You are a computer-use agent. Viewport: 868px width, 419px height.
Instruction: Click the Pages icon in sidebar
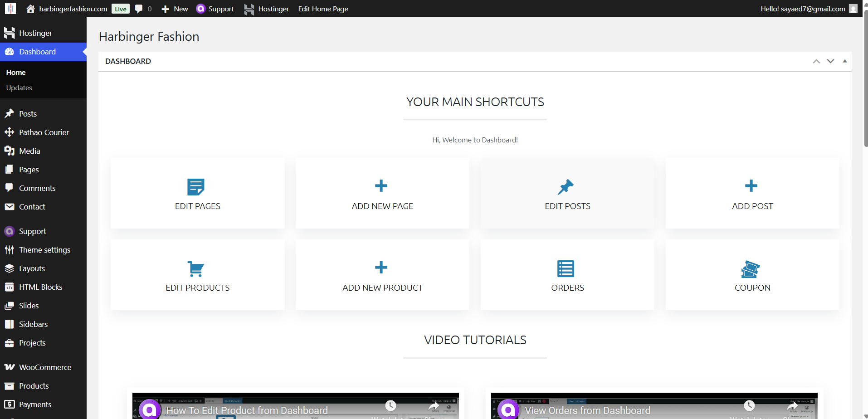pos(10,169)
